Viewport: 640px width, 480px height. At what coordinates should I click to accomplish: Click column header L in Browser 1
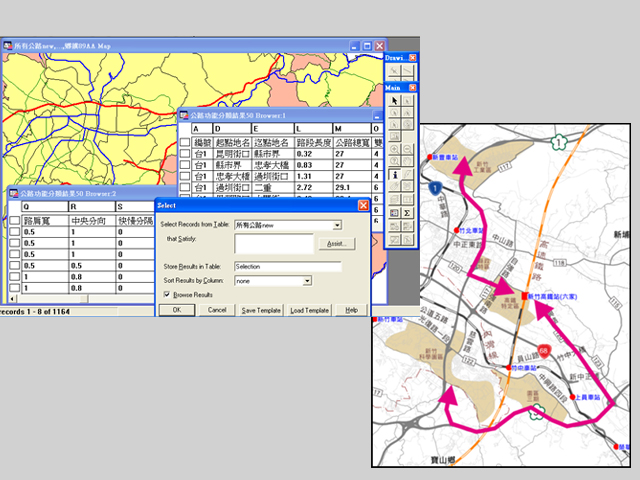click(x=313, y=129)
